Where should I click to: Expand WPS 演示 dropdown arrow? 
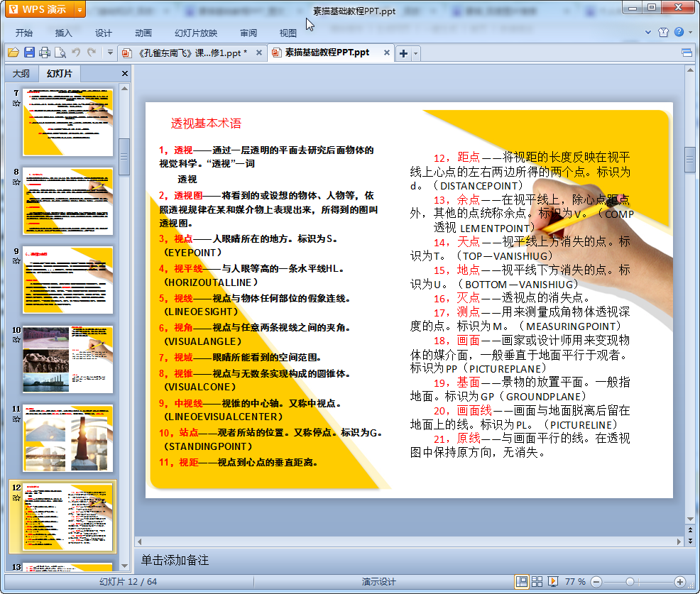80,9
